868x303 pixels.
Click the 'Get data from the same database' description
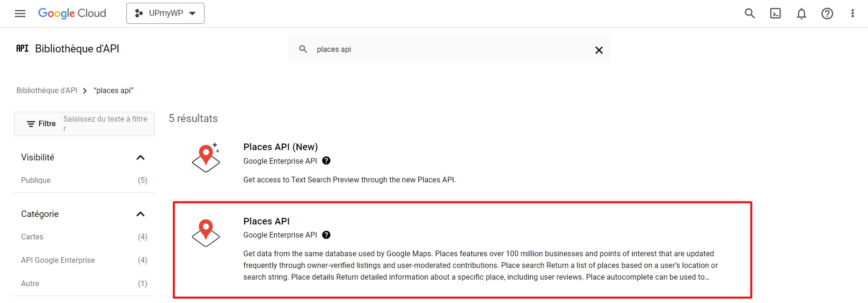pyautogui.click(x=481, y=265)
